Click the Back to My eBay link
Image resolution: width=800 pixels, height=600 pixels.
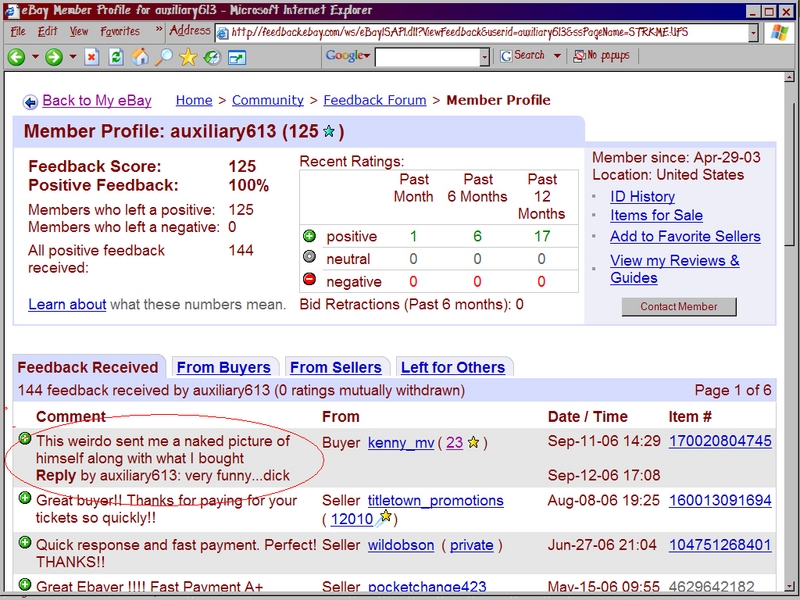point(97,100)
